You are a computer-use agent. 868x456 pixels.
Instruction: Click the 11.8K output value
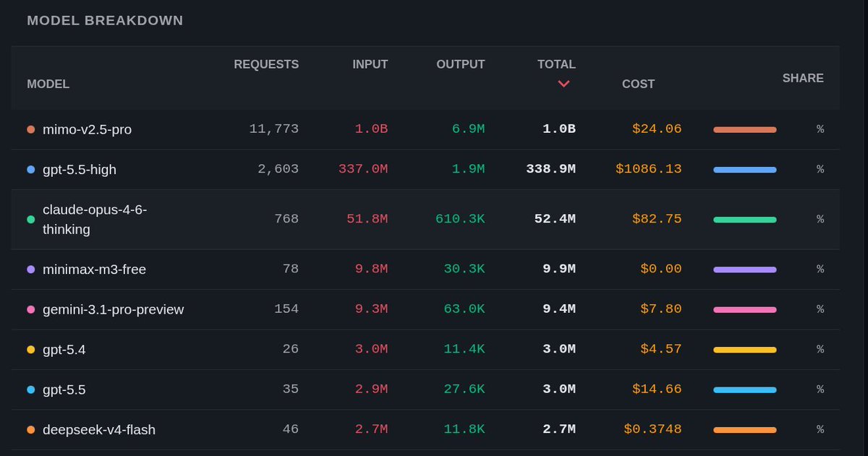click(x=464, y=429)
